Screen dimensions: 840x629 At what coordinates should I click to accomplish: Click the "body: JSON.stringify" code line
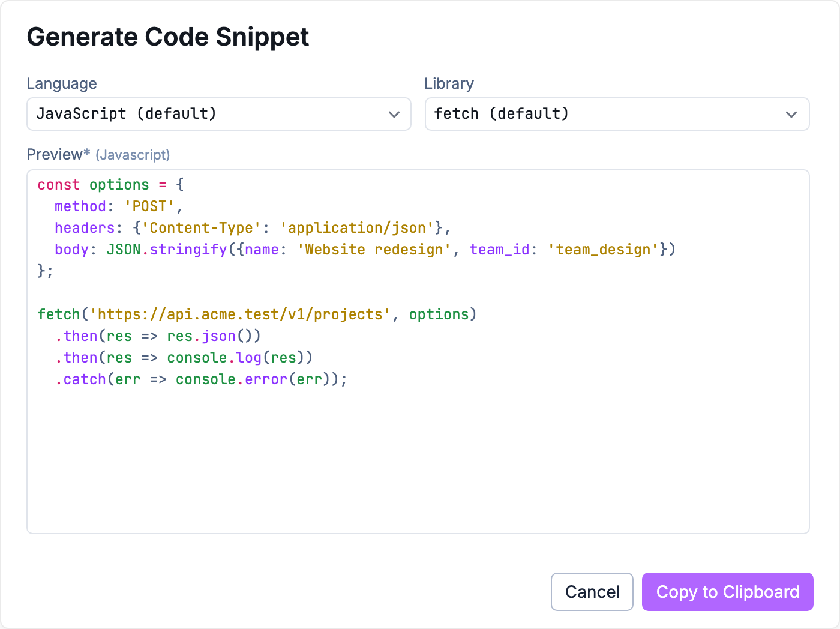[365, 250]
